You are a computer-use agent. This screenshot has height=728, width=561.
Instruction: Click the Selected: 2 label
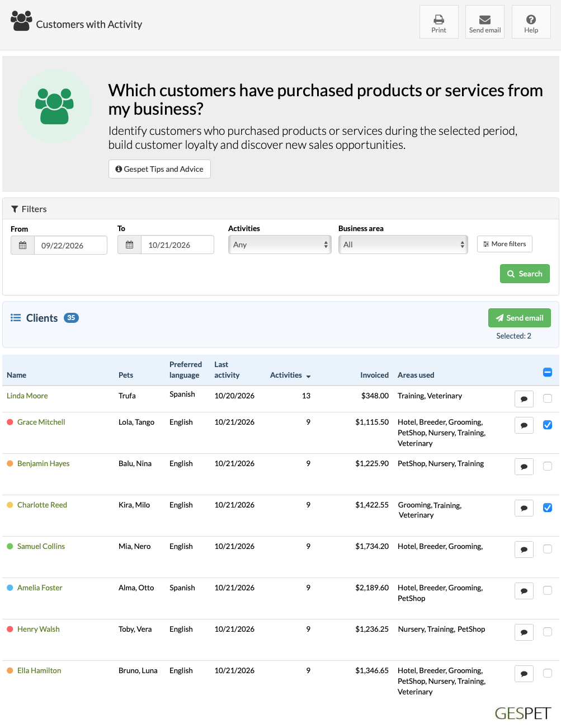point(513,336)
